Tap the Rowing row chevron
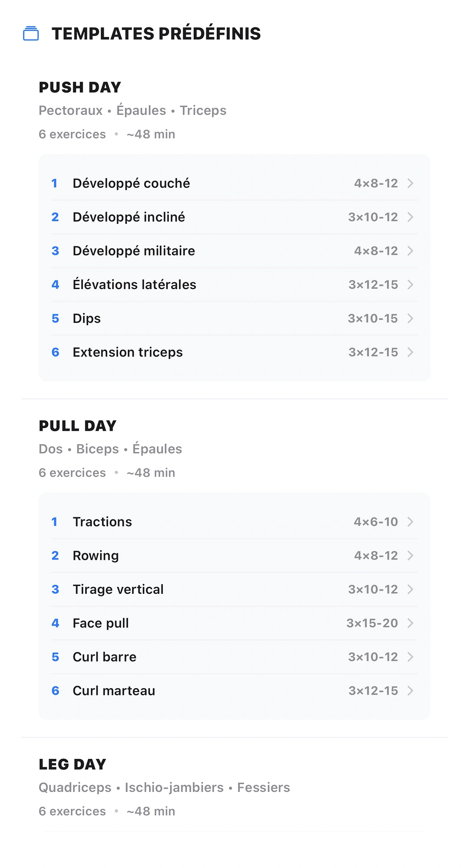The width and height of the screenshot is (469, 868). [x=410, y=556]
